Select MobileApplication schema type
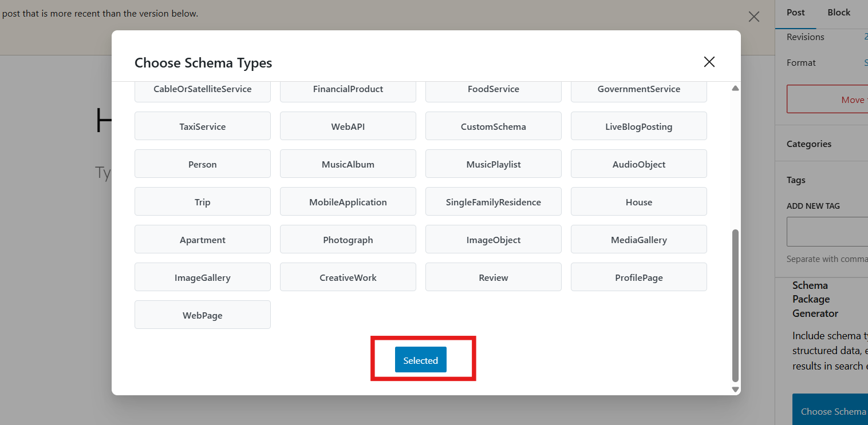 [x=348, y=201]
